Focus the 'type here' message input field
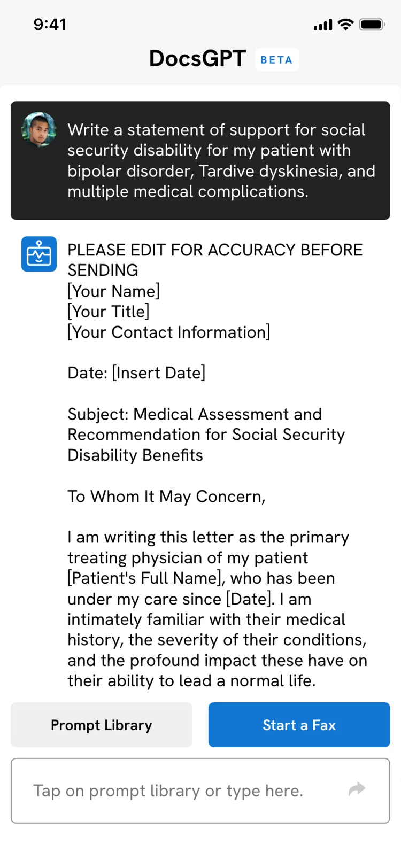This screenshot has width=401, height=868. coord(182,790)
